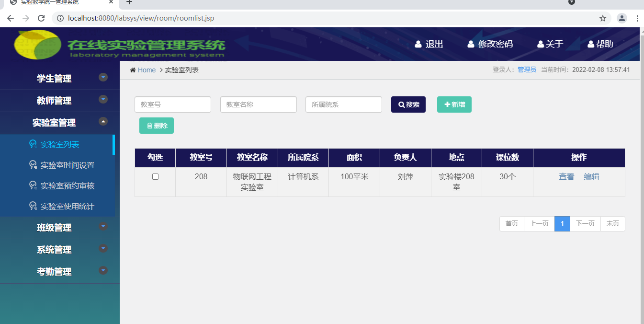Click the icon next to 实验室使用统计

33,206
